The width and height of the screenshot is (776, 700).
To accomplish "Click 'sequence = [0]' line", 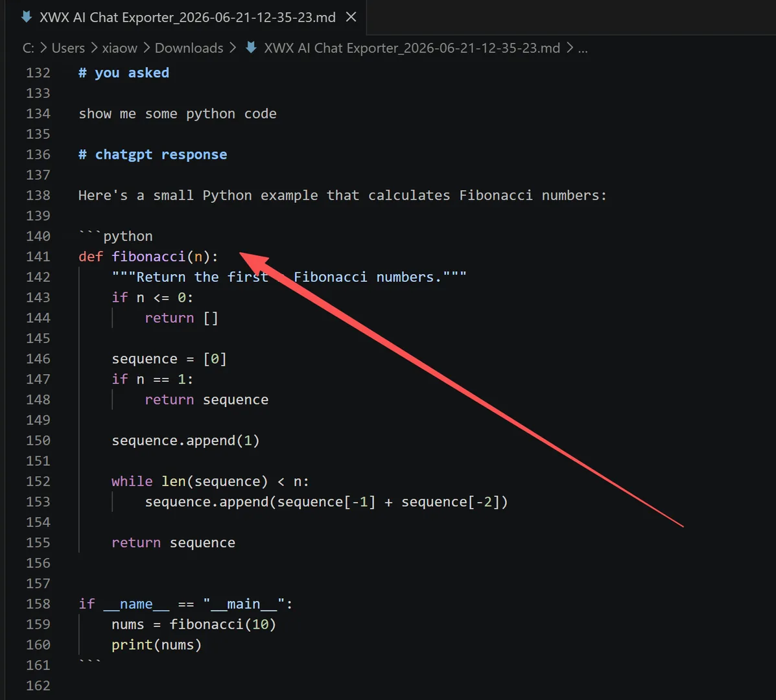I will tap(169, 358).
